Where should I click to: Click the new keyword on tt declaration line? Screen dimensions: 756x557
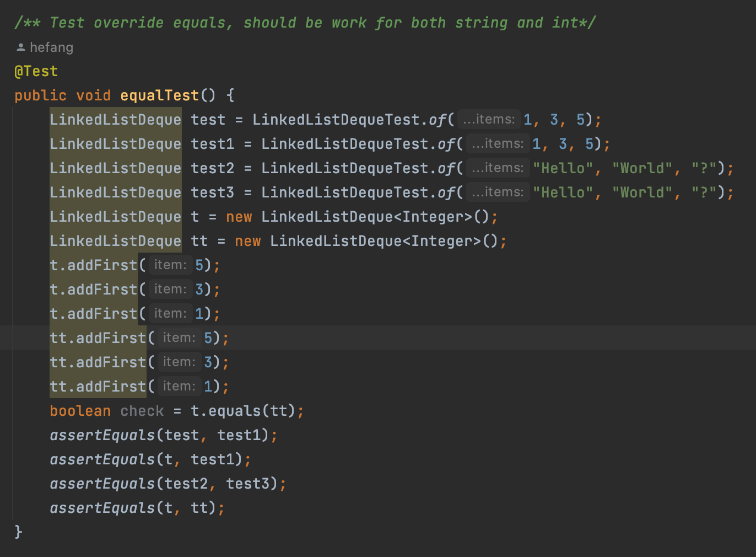click(x=247, y=241)
